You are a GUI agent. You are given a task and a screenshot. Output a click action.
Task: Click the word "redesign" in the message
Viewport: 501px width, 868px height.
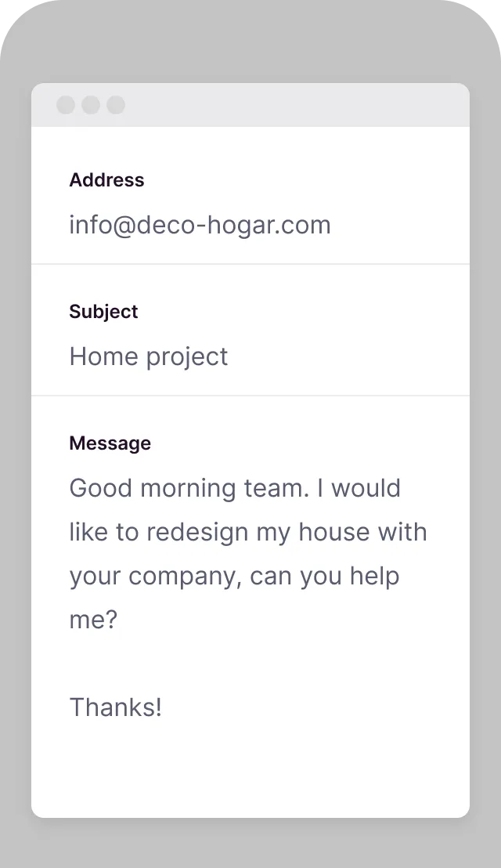point(197,533)
